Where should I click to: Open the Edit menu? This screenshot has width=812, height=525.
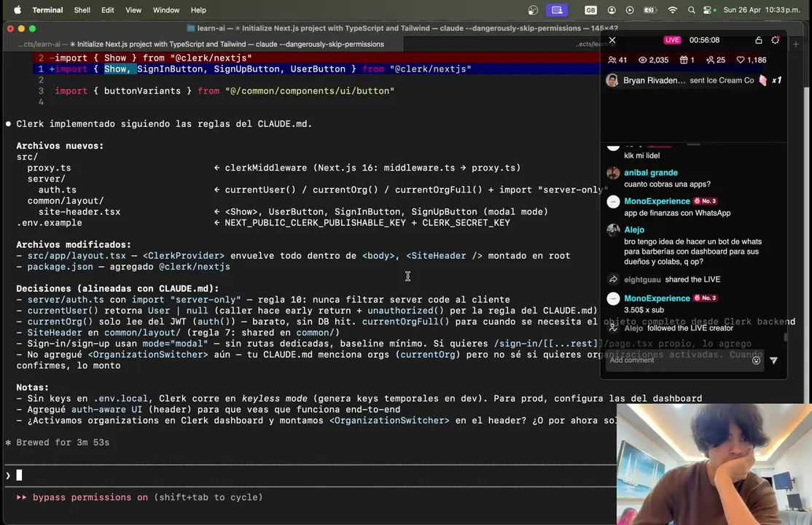click(108, 10)
